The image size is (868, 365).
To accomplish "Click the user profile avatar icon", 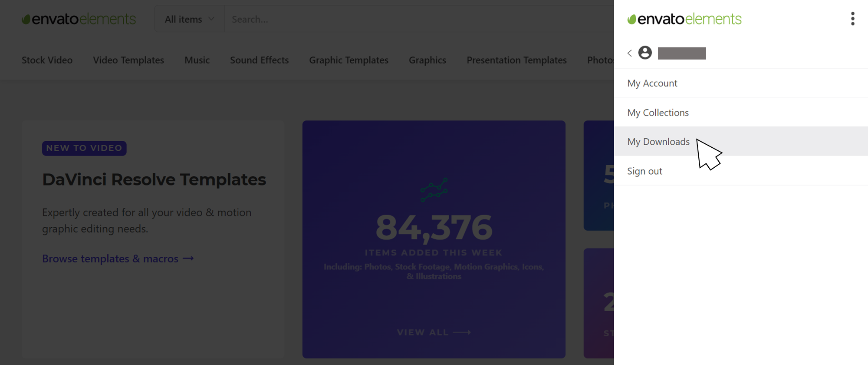I will point(645,53).
